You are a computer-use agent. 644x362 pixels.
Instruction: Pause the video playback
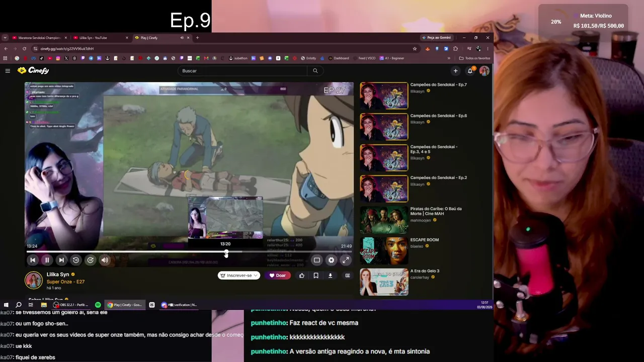[x=47, y=260]
